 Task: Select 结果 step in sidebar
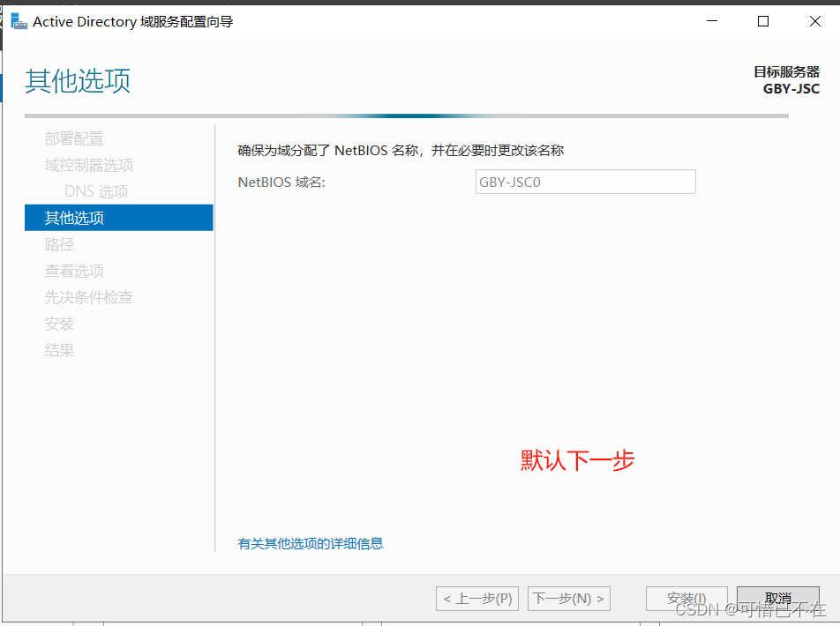coord(59,350)
